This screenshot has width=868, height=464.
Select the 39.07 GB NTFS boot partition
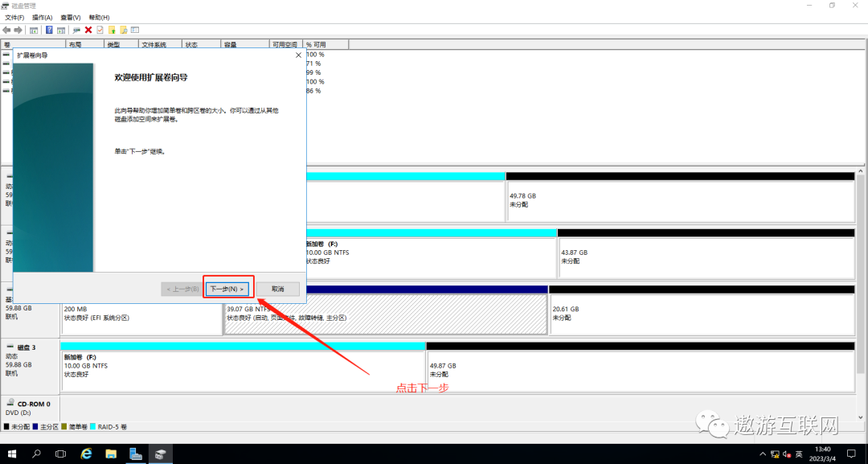pyautogui.click(x=386, y=314)
